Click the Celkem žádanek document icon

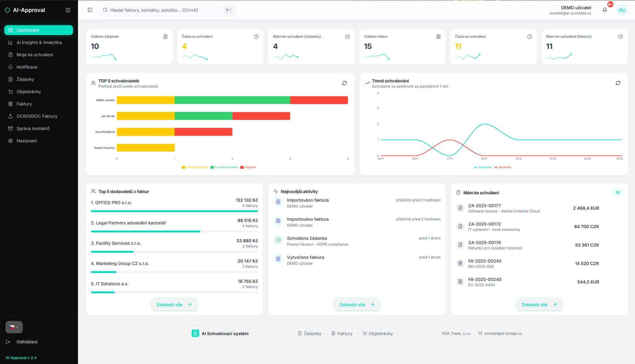point(165,37)
